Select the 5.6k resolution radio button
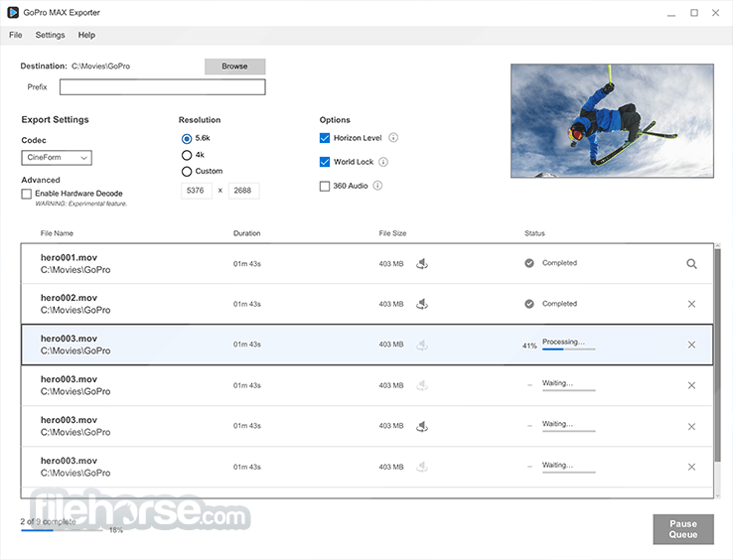Viewport: 733px width, 560px height. [x=187, y=139]
